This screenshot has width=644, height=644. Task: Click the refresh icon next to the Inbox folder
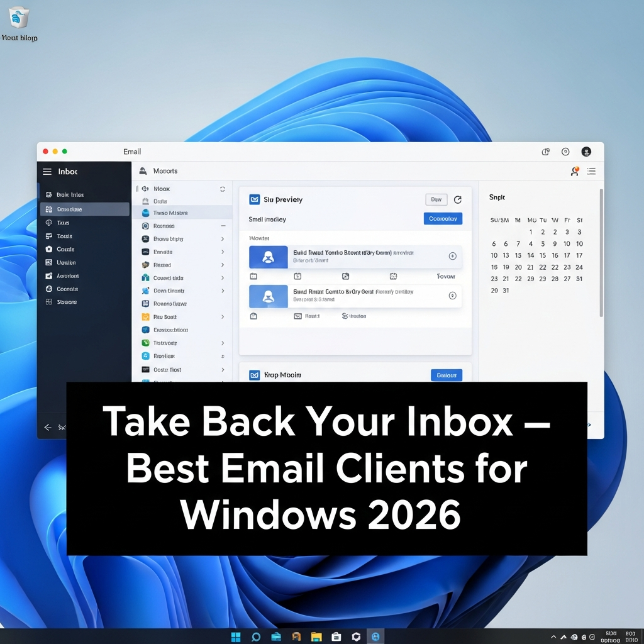[223, 189]
